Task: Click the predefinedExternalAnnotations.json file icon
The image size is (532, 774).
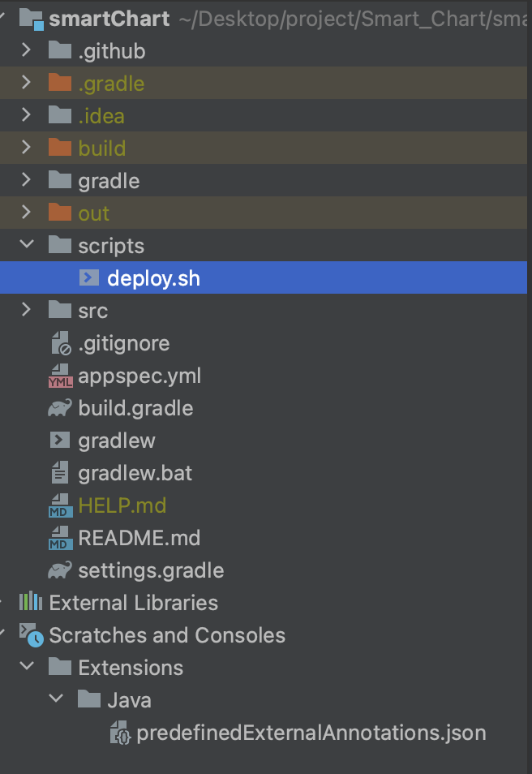Action: tap(120, 733)
